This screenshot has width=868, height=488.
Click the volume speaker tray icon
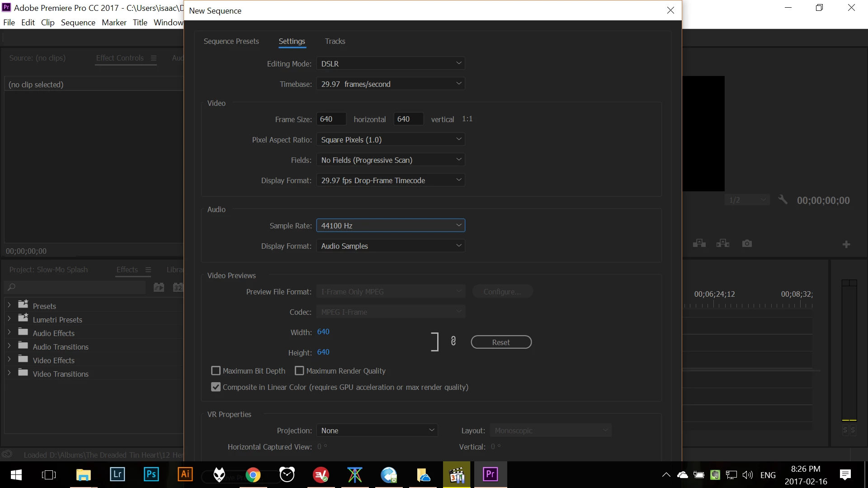point(748,475)
